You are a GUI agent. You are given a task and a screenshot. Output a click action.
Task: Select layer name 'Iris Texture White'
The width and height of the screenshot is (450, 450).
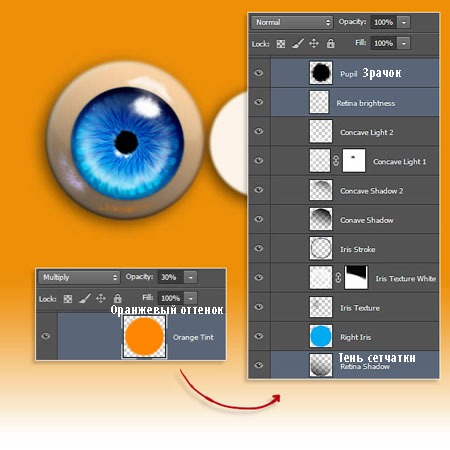(406, 279)
